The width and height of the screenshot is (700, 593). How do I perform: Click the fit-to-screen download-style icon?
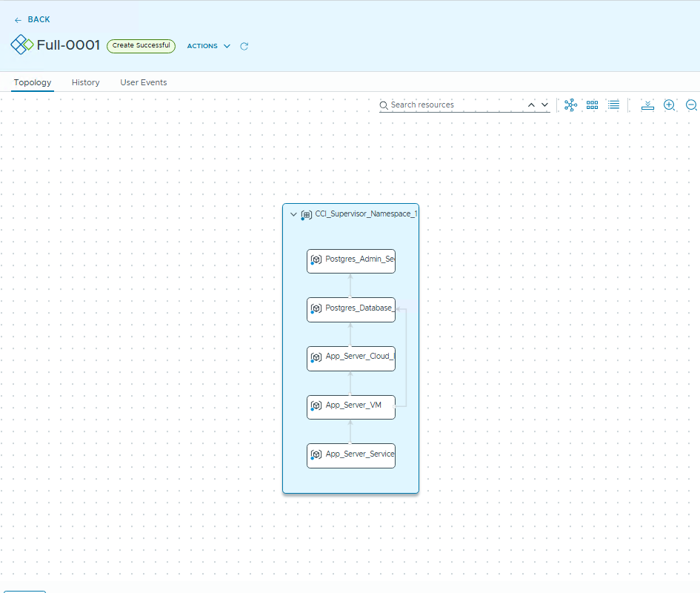(x=647, y=105)
